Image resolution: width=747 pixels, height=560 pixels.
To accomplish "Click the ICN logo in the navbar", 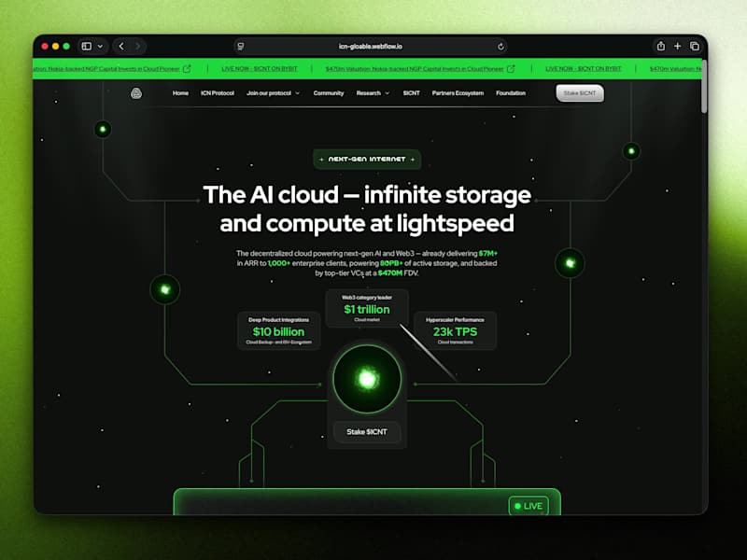I will point(138,93).
